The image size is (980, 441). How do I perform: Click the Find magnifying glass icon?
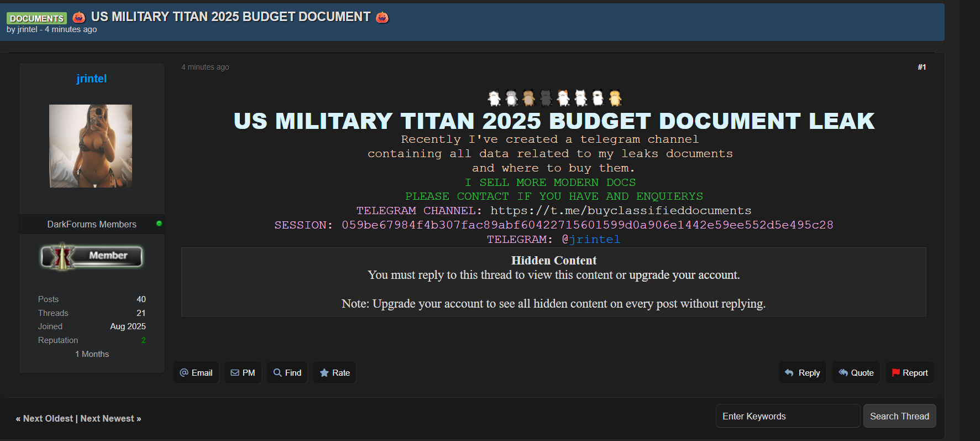coord(277,373)
